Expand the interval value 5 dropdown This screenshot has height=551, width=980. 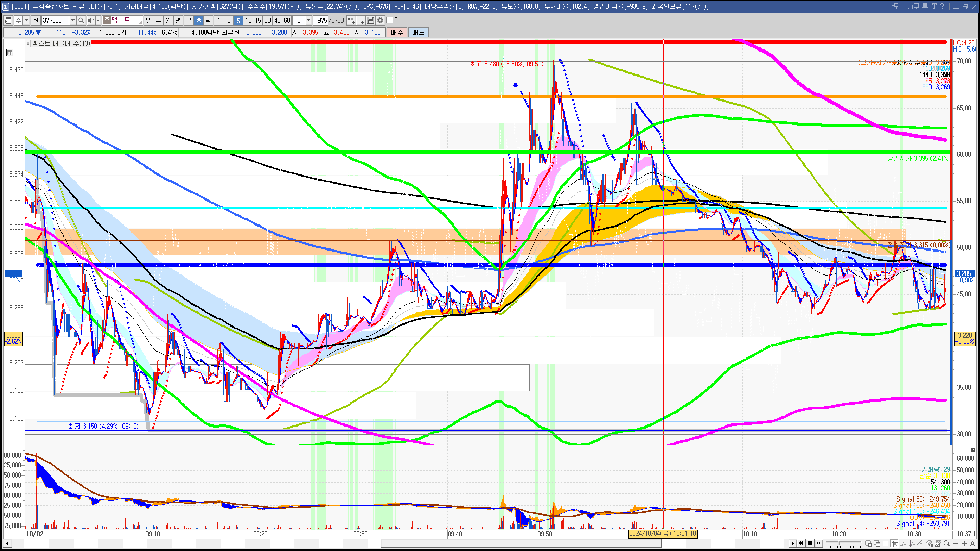tap(308, 20)
